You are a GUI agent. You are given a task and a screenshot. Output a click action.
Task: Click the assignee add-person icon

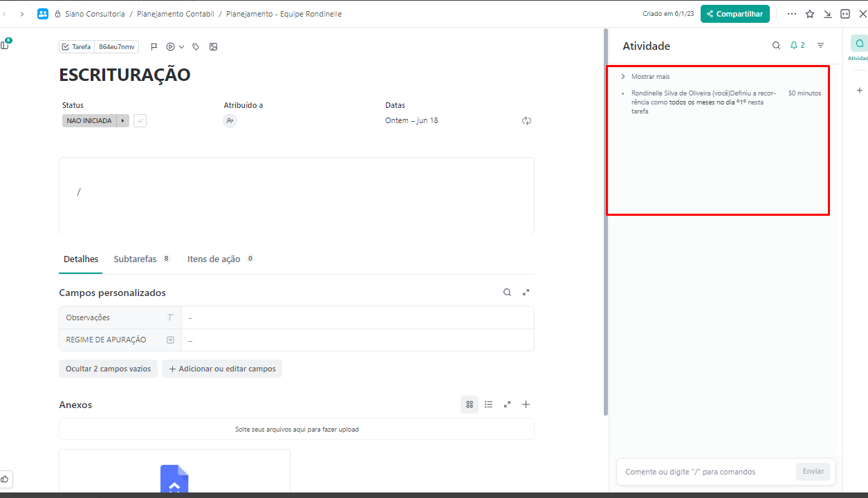[230, 121]
